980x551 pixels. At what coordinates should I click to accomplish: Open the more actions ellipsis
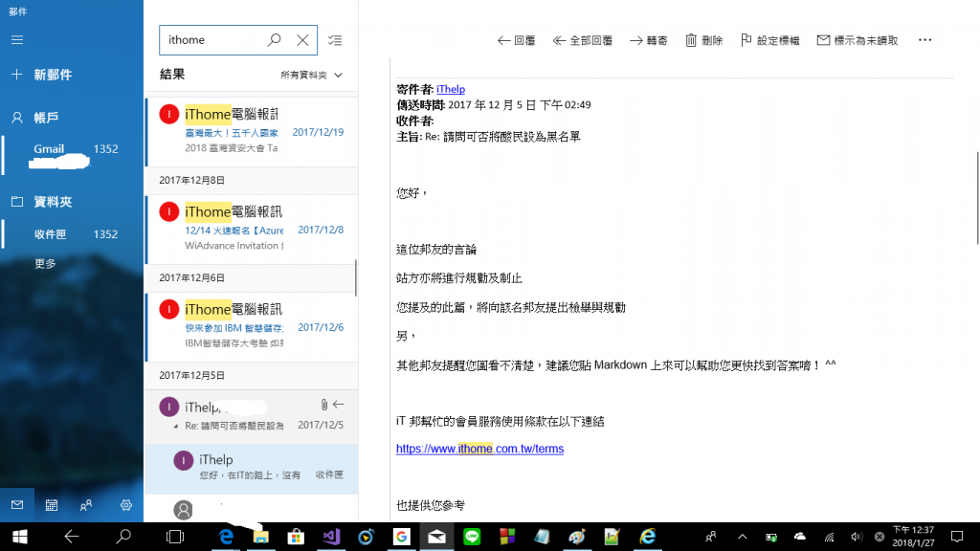click(925, 40)
